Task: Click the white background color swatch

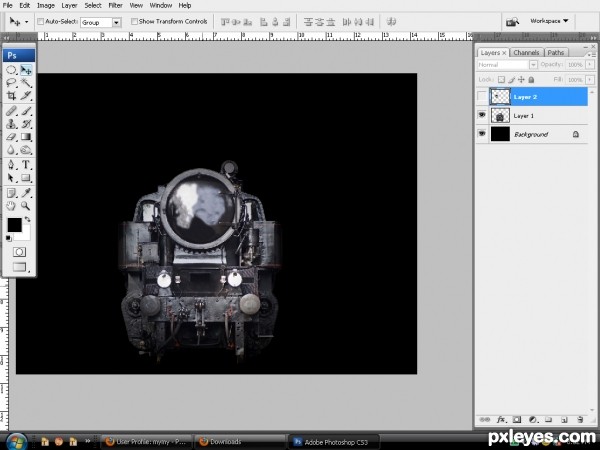Action: pos(24,234)
